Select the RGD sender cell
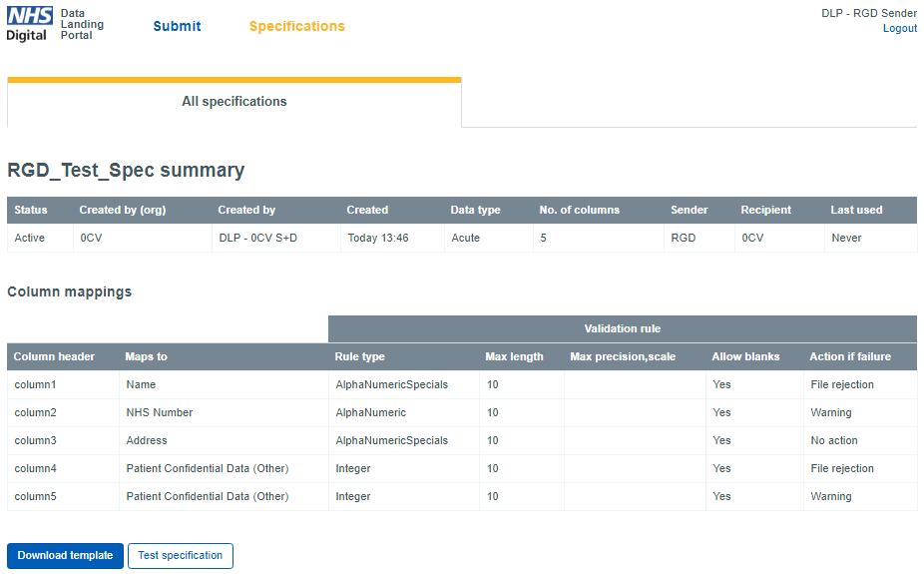 pos(698,239)
